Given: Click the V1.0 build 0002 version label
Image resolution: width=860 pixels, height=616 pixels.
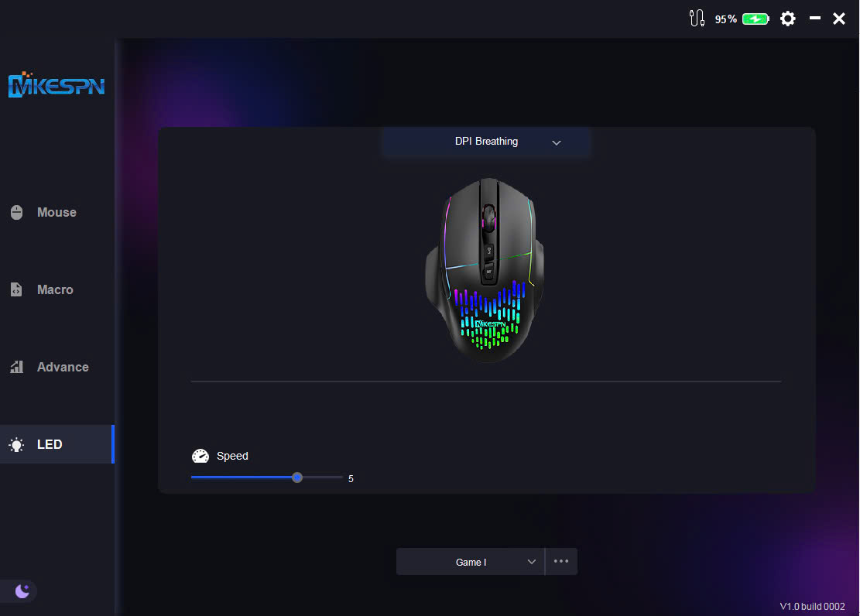Looking at the screenshot, I should 812,606.
